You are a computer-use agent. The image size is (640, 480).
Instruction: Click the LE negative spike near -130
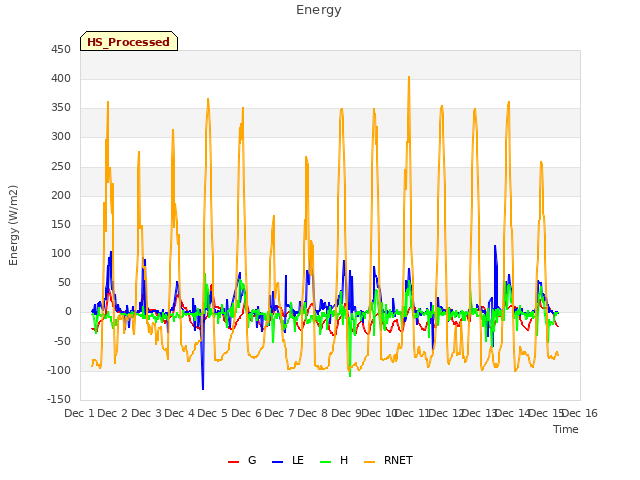[203, 388]
